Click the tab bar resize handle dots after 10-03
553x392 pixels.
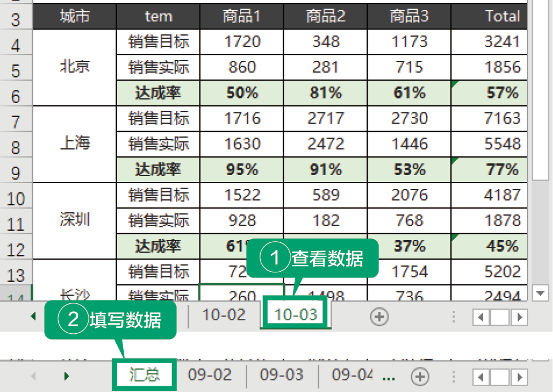454,317
